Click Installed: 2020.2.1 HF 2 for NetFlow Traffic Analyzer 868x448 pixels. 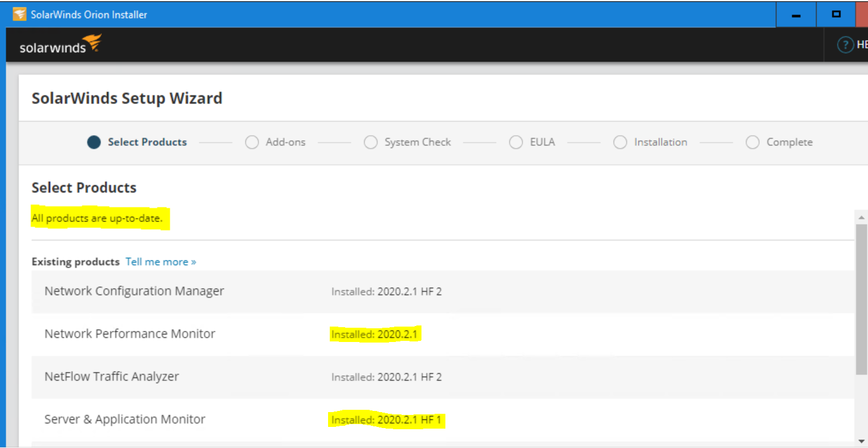click(387, 377)
